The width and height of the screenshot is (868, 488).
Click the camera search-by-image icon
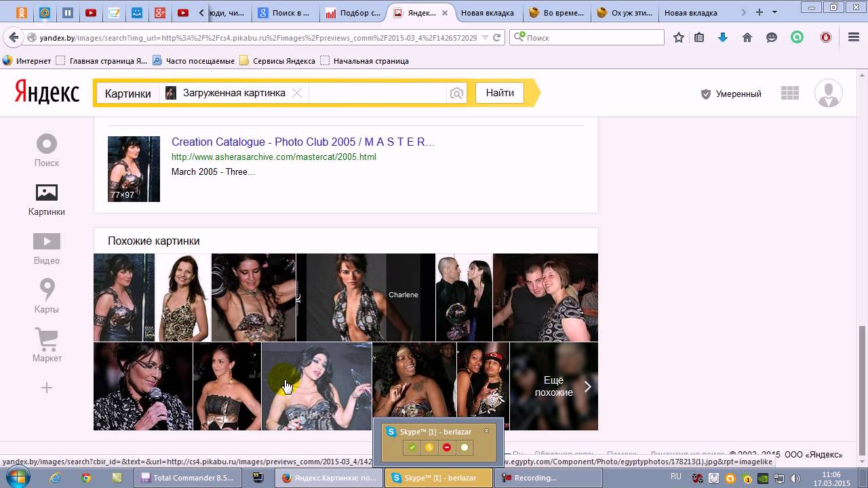456,94
